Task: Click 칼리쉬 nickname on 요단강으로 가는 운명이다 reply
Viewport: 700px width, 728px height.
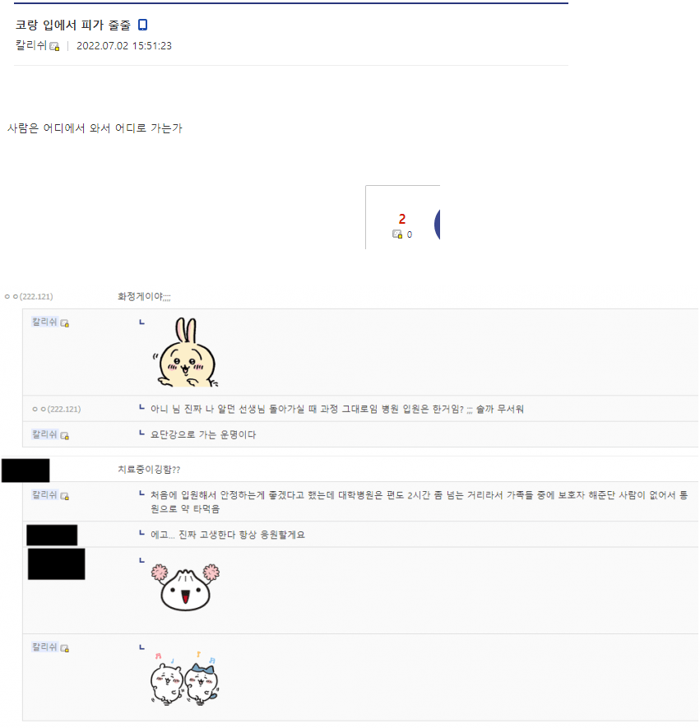Action: click(x=44, y=434)
